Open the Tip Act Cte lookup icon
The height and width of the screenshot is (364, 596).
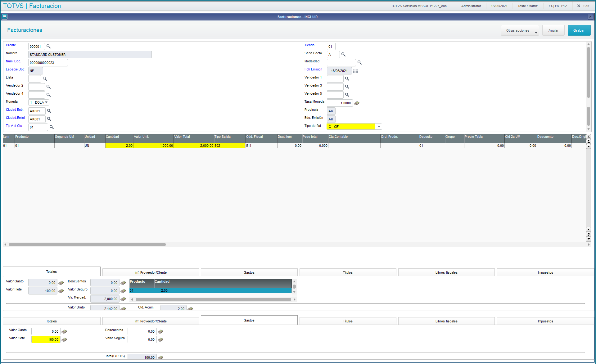pyautogui.click(x=52, y=127)
